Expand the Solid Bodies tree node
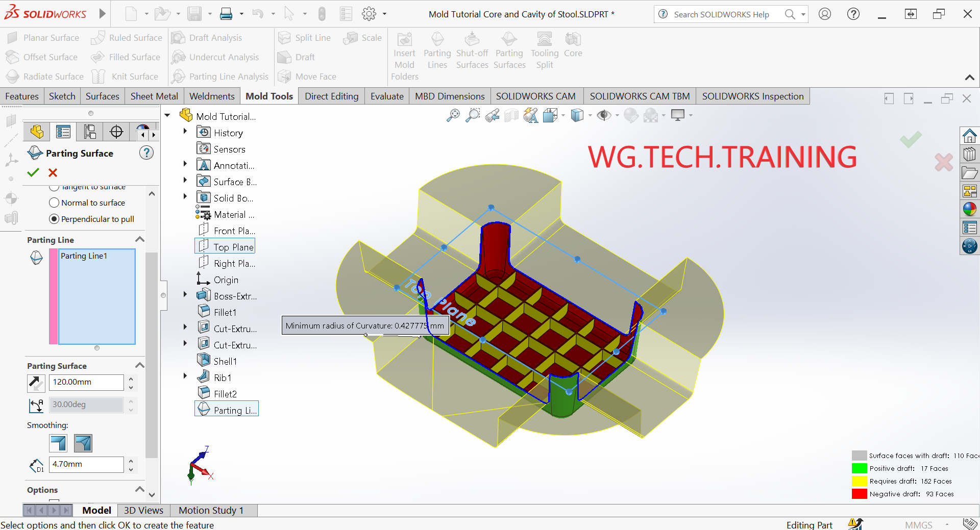The width and height of the screenshot is (980, 530). pos(185,197)
